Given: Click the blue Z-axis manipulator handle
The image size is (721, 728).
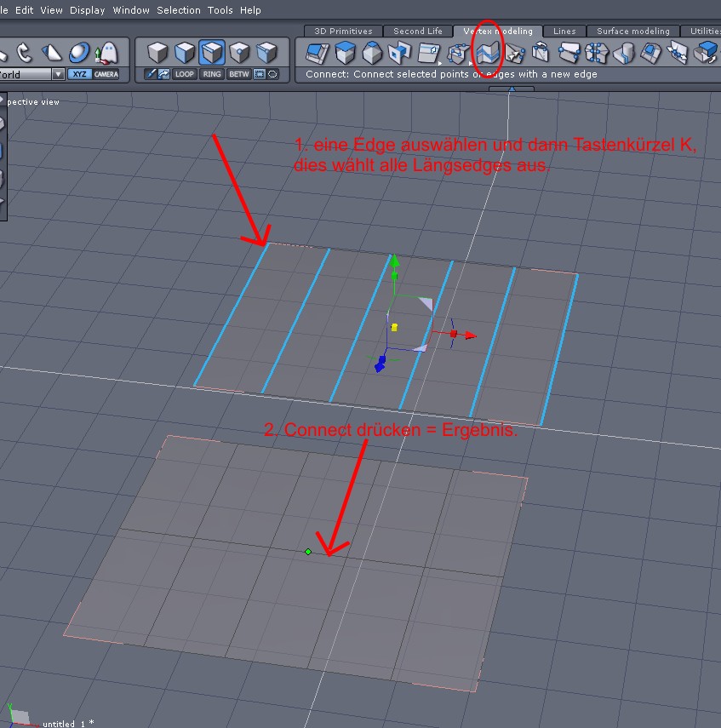Looking at the screenshot, I should click(x=381, y=364).
